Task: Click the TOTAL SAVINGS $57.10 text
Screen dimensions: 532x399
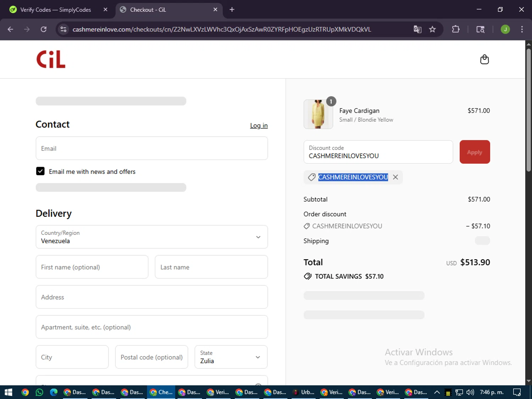Action: pyautogui.click(x=349, y=276)
